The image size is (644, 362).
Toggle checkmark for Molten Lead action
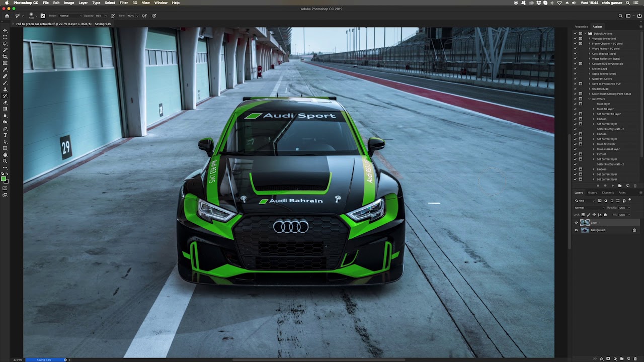click(x=575, y=69)
